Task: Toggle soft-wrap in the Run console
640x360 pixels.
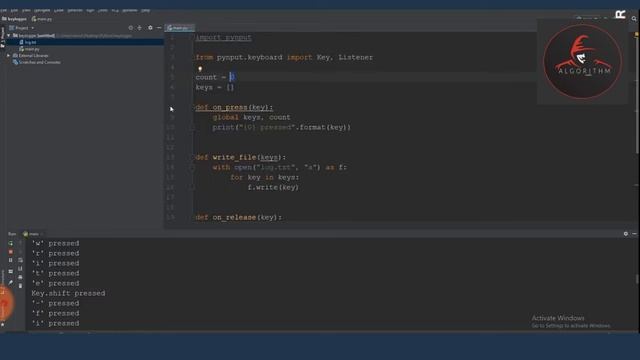Action: [20, 260]
